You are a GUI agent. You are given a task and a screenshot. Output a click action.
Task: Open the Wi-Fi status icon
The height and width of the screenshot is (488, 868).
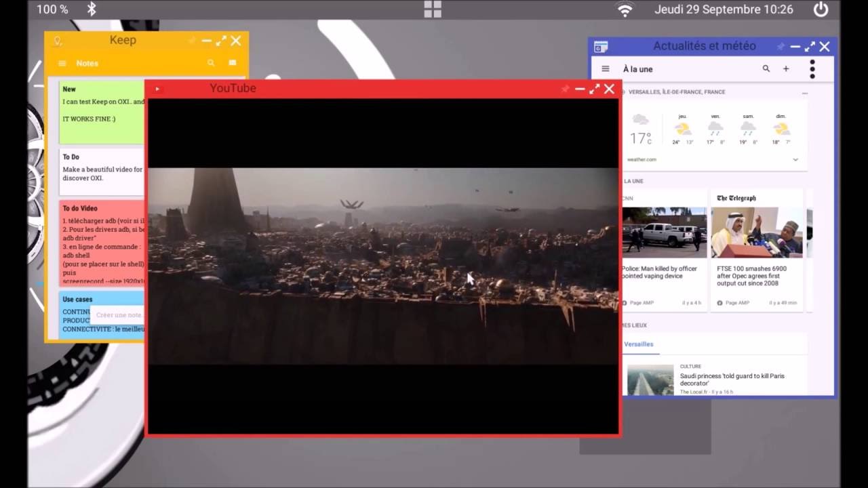[625, 9]
